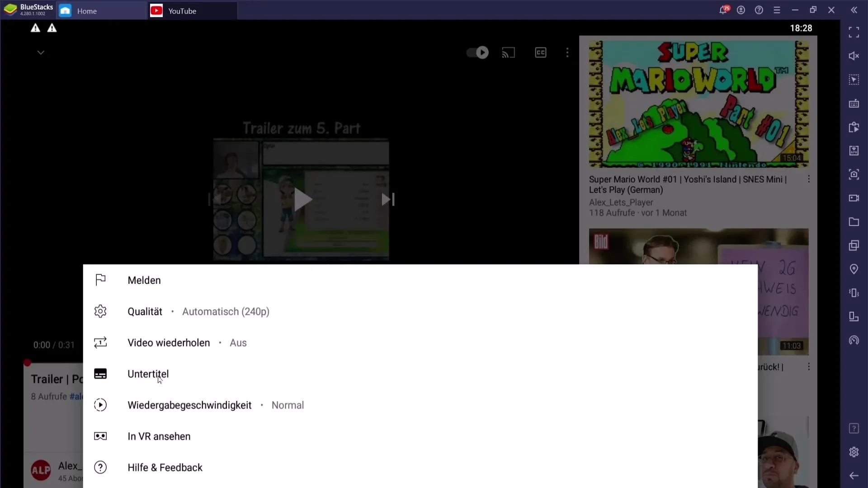Click the flag/Melden report icon
This screenshot has width=868, height=488.
point(100,280)
